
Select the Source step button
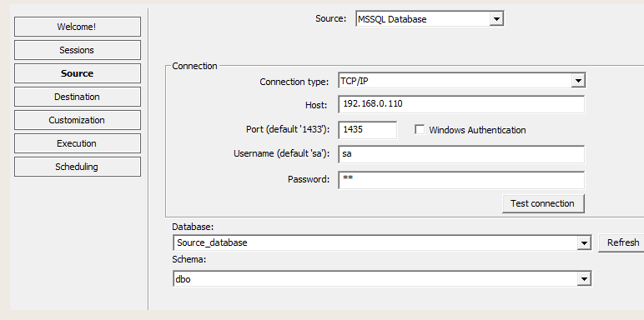point(78,73)
